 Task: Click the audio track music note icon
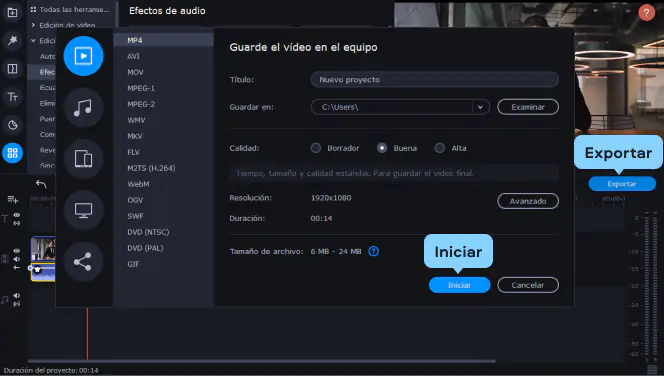tap(5, 300)
